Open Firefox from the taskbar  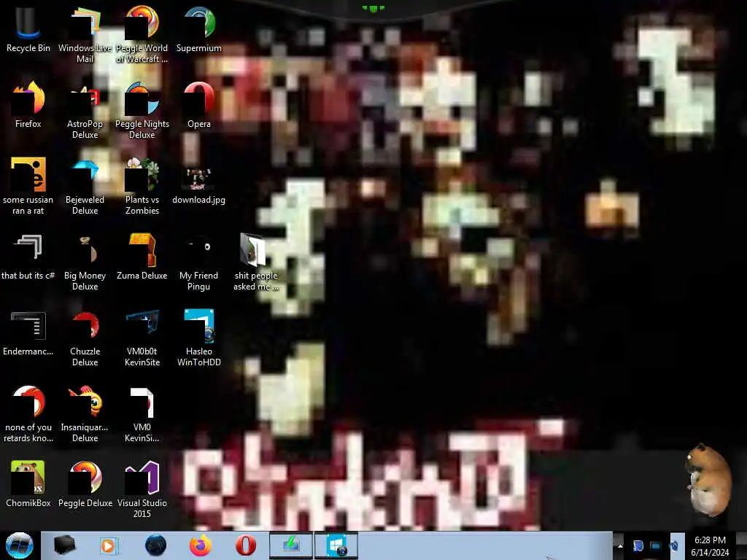[x=201, y=545]
